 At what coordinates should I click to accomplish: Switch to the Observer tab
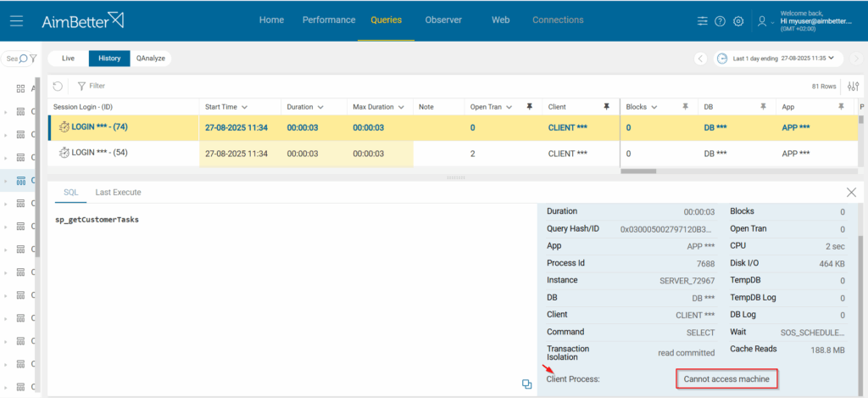tap(443, 20)
